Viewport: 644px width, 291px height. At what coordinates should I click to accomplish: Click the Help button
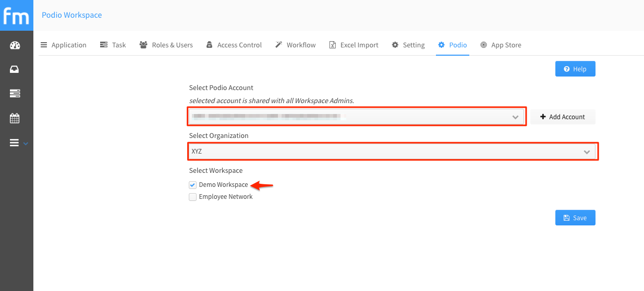575,69
